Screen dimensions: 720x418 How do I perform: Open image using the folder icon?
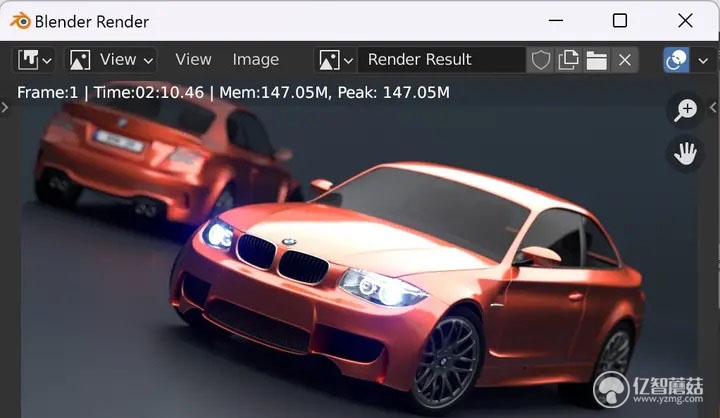[x=596, y=60]
